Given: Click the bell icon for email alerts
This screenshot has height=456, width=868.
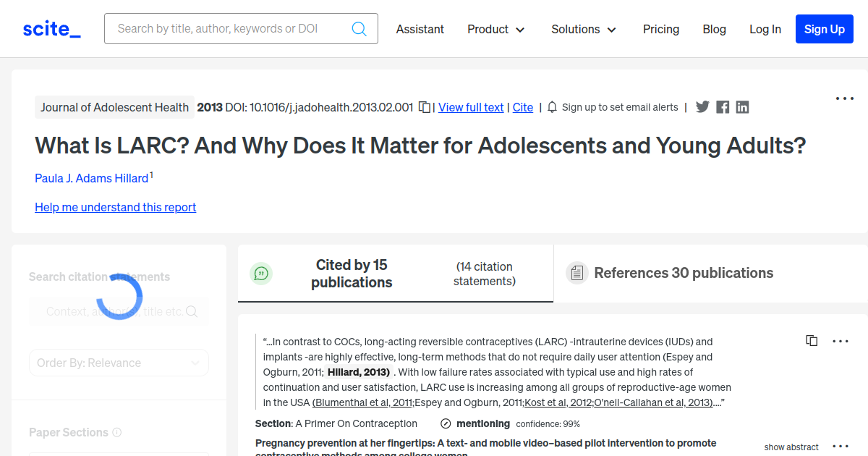Looking at the screenshot, I should pos(551,106).
